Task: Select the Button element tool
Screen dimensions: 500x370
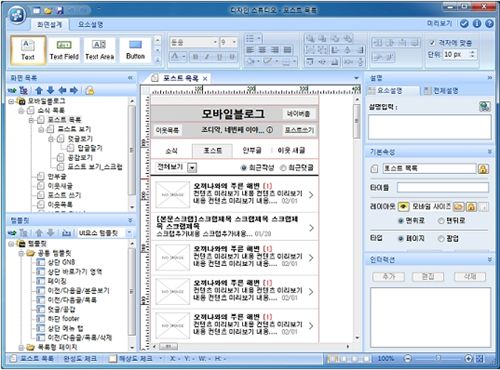Action: (135, 50)
